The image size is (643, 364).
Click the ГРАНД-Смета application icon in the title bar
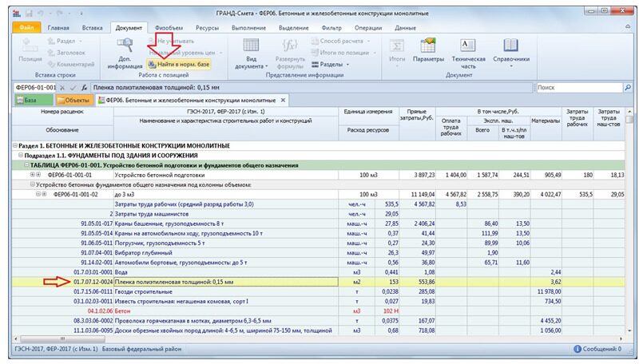point(17,14)
